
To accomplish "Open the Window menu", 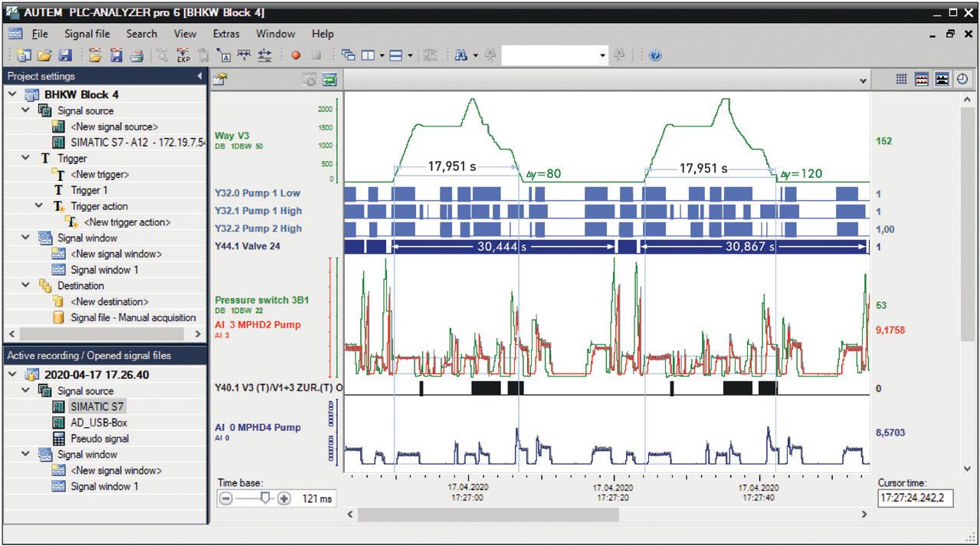I will click(275, 34).
